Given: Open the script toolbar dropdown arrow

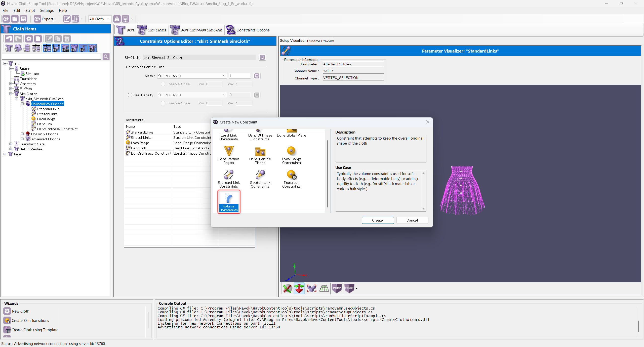Looking at the screenshot, I should (81, 19).
